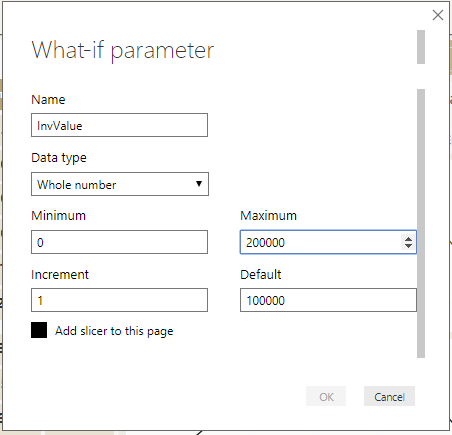Click the Data type label

coord(59,158)
